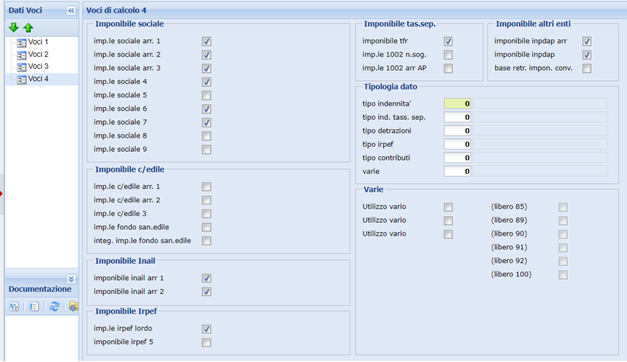Check integ. imp.le fondo san.edile
627x362 pixels.
tap(206, 241)
